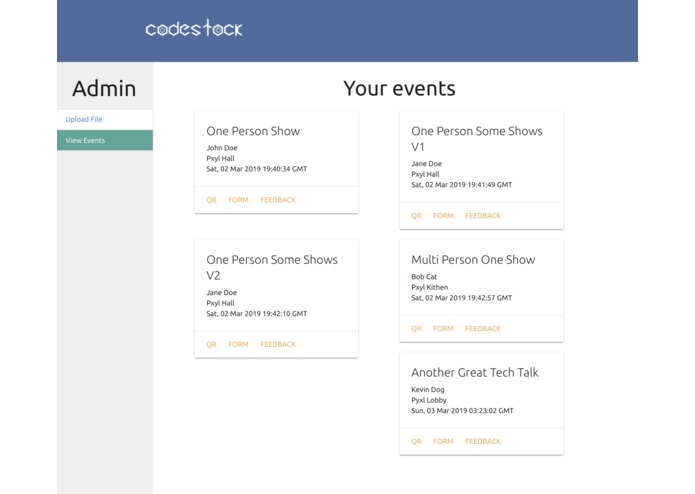Open QR for Multi Person One Show
This screenshot has height=494, width=695.
[416, 328]
